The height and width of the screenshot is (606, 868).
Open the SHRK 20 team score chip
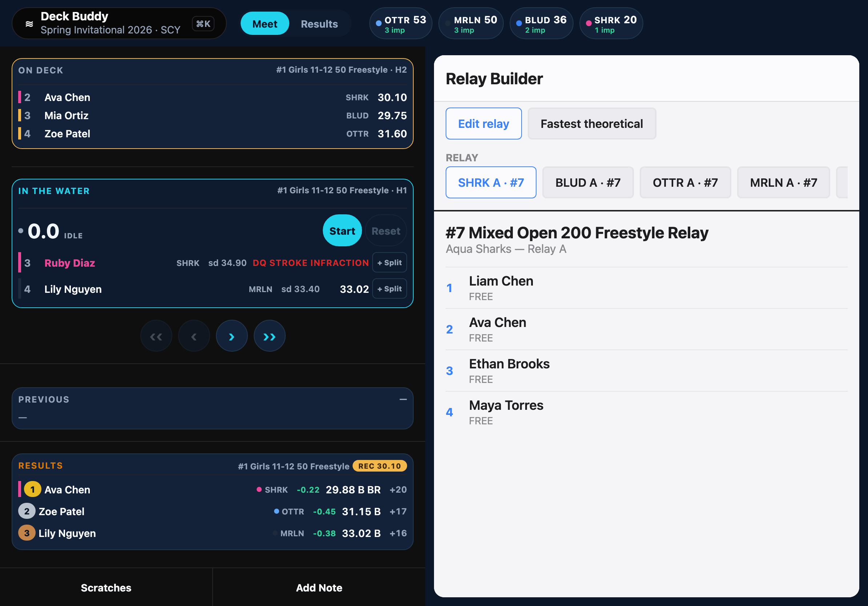tap(611, 24)
